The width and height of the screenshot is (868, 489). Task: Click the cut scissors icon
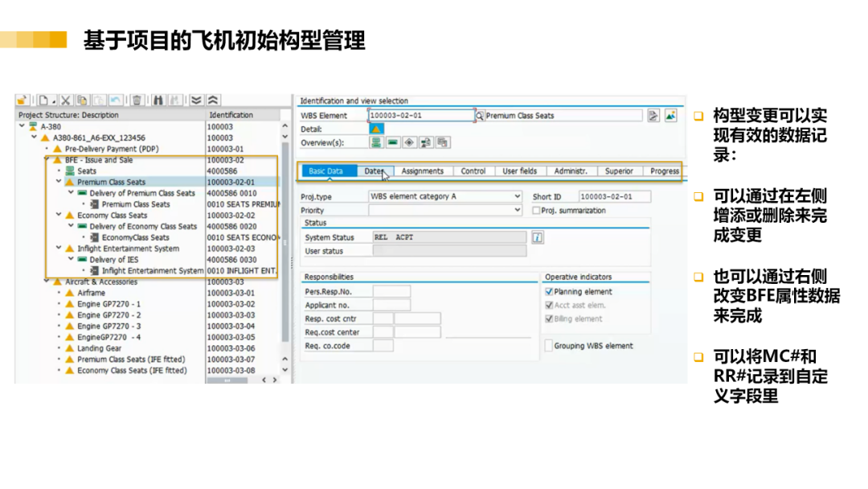coord(65,101)
